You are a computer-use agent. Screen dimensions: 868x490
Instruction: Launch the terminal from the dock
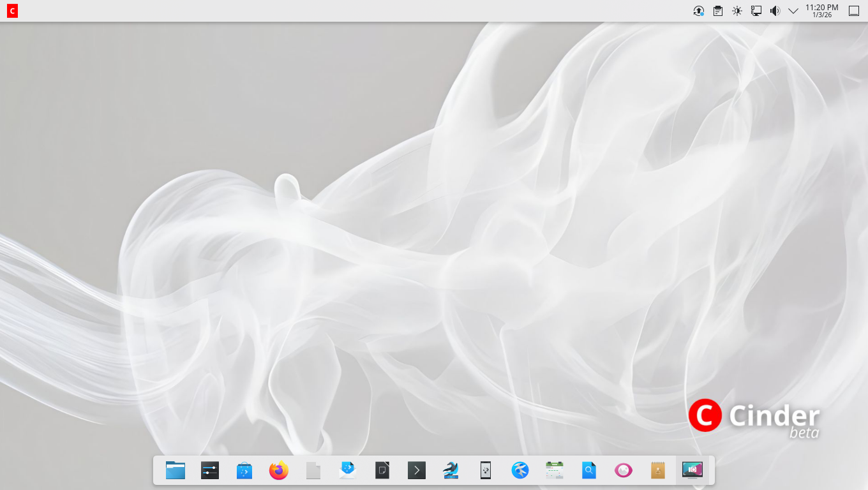point(417,471)
